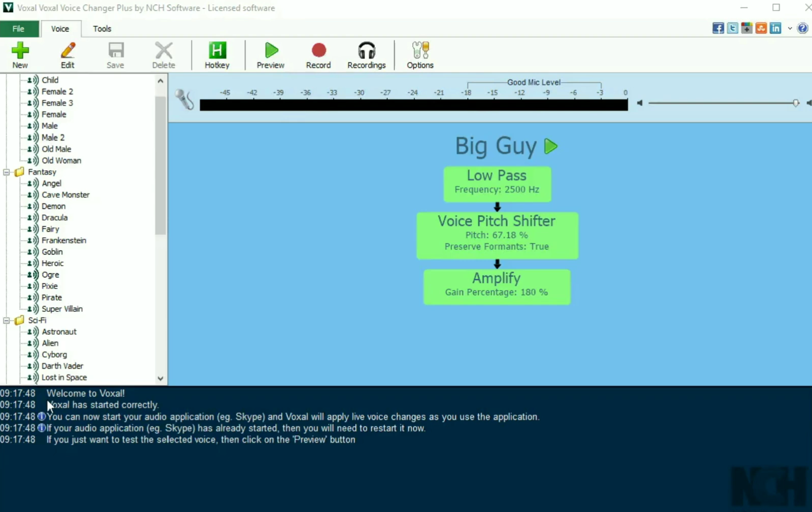This screenshot has height=512, width=812.
Task: Start the Preview of the selected voice
Action: pos(271,55)
